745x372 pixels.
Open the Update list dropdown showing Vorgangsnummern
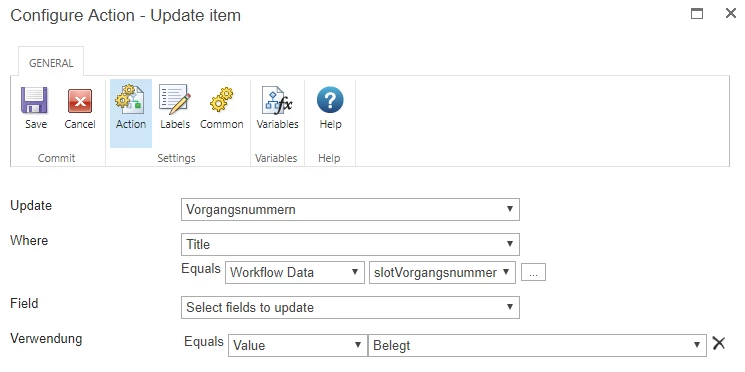click(x=350, y=210)
